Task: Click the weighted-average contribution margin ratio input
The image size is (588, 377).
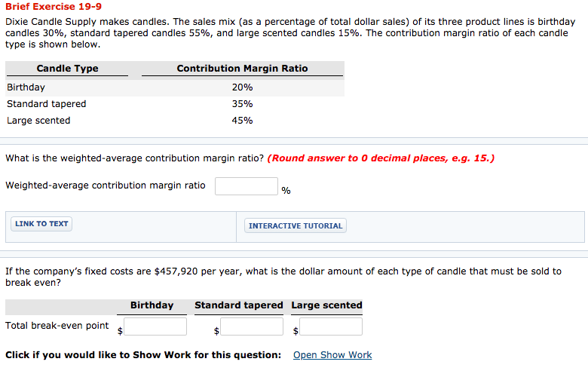Action: point(247,186)
